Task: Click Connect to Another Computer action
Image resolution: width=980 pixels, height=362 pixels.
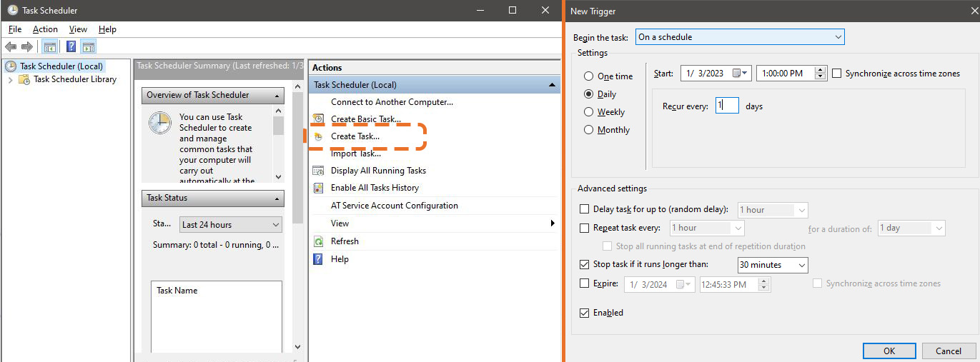Action: [392, 101]
